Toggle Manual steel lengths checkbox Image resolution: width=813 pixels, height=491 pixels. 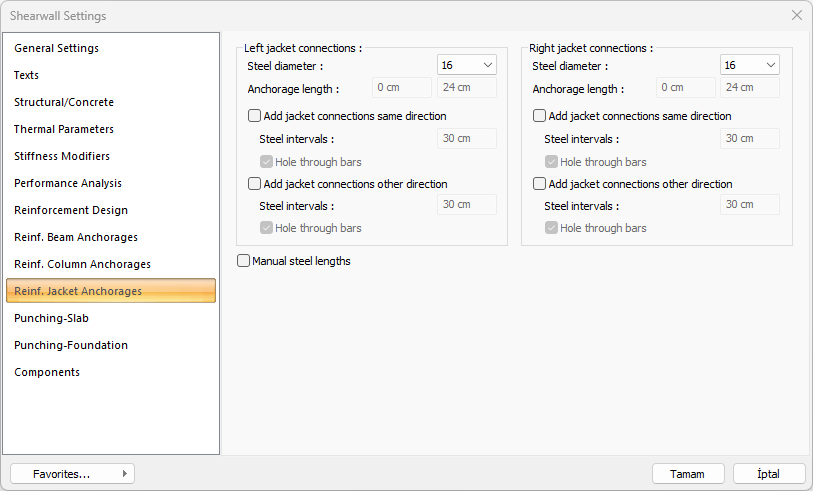click(244, 262)
